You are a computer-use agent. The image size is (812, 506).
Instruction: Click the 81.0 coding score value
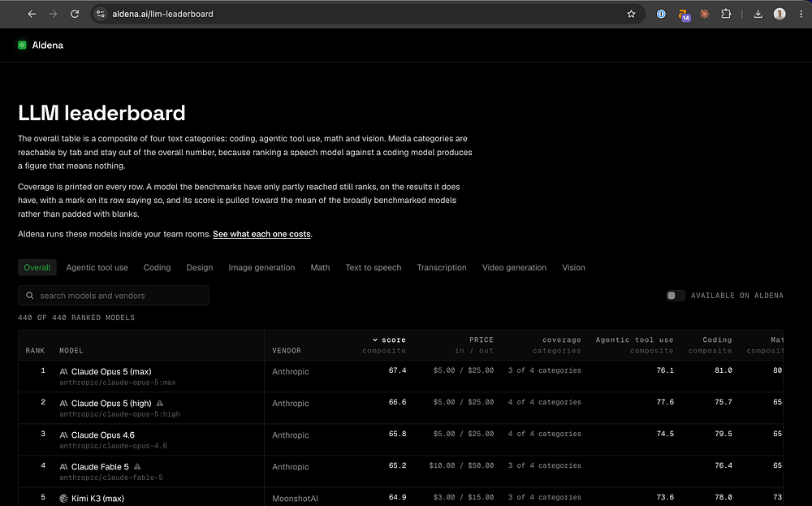pyautogui.click(x=723, y=370)
